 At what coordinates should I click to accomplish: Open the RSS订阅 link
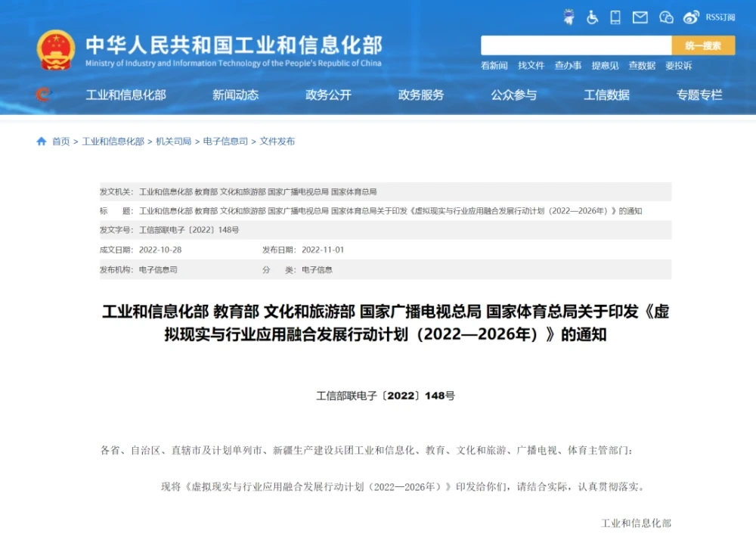click(720, 17)
